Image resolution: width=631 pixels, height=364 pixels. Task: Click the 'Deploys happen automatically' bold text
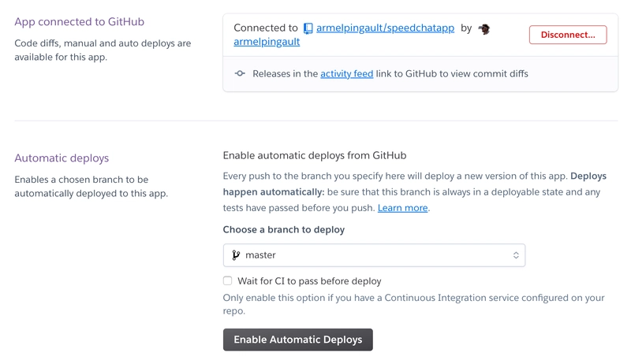[415, 184]
